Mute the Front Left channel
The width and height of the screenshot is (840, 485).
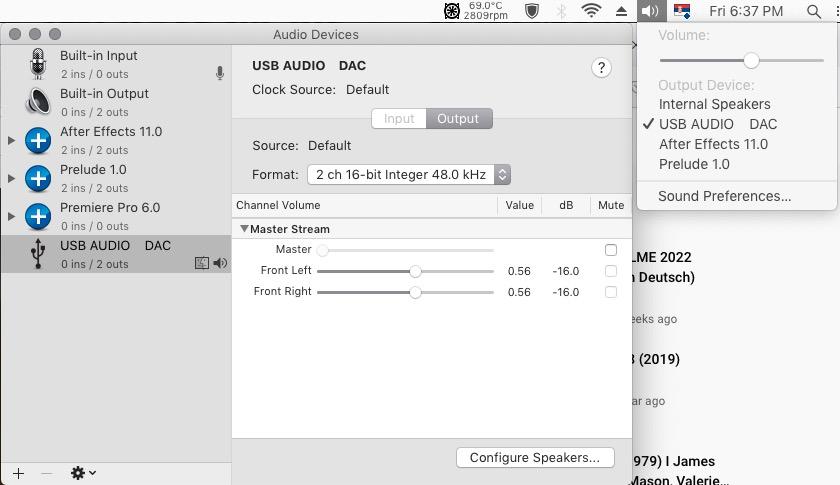point(611,271)
